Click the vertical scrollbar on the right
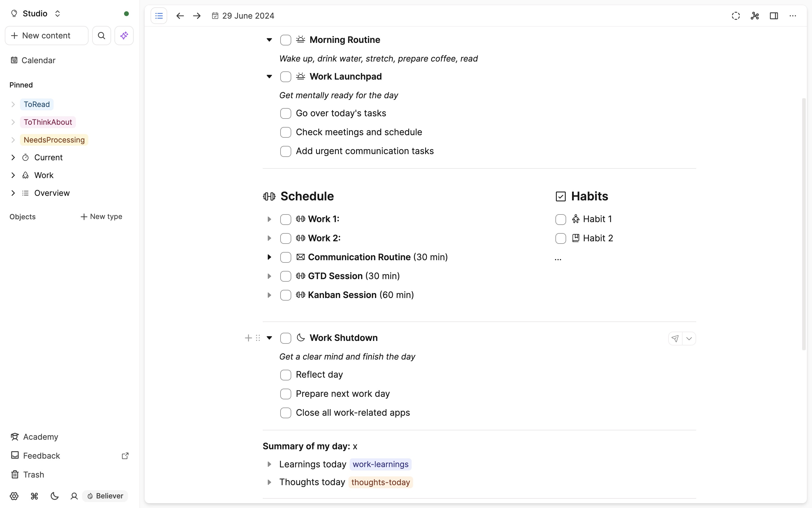The height and width of the screenshot is (508, 812). (x=804, y=224)
